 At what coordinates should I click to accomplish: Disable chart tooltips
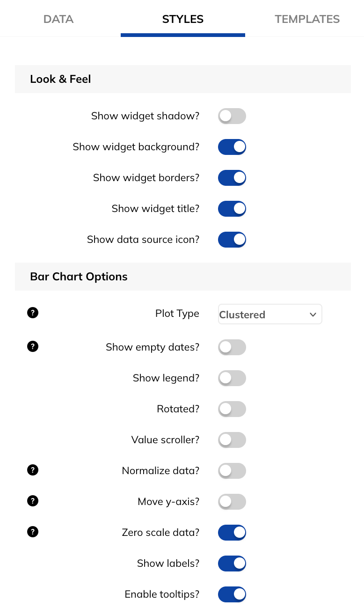(x=232, y=594)
